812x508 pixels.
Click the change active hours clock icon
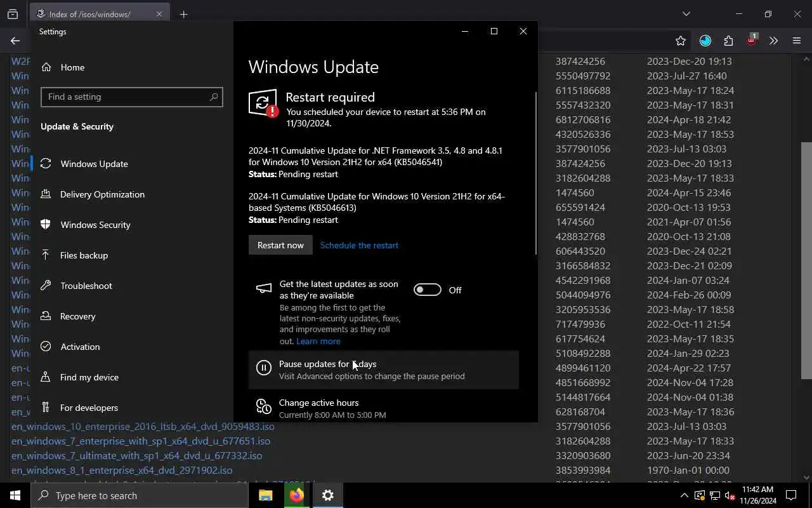[263, 406]
